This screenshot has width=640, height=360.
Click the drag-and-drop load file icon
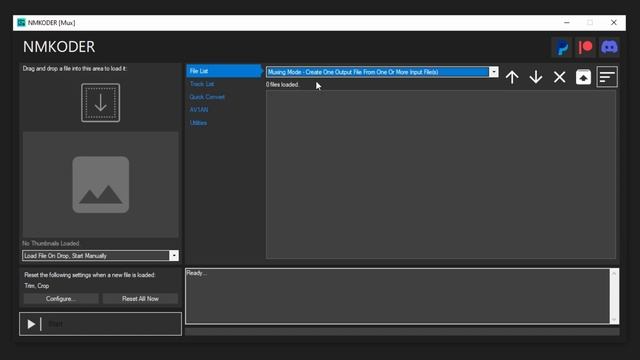[100, 102]
